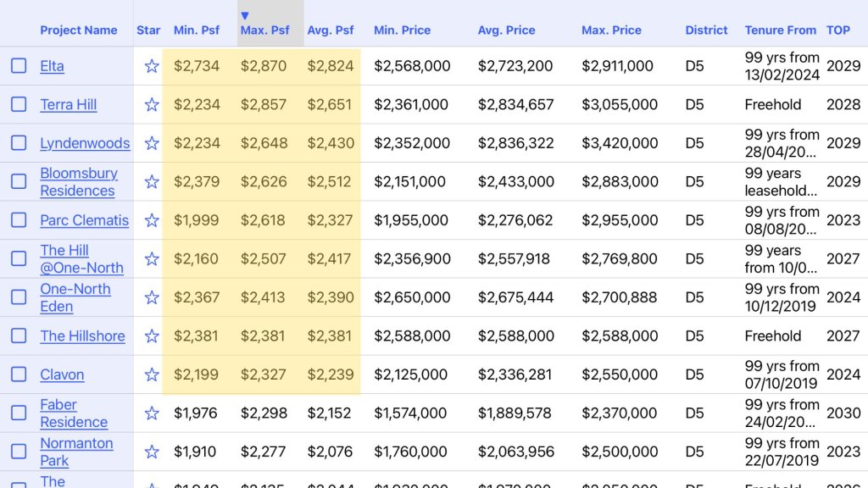Sort by Avg. Price column header

click(x=507, y=30)
